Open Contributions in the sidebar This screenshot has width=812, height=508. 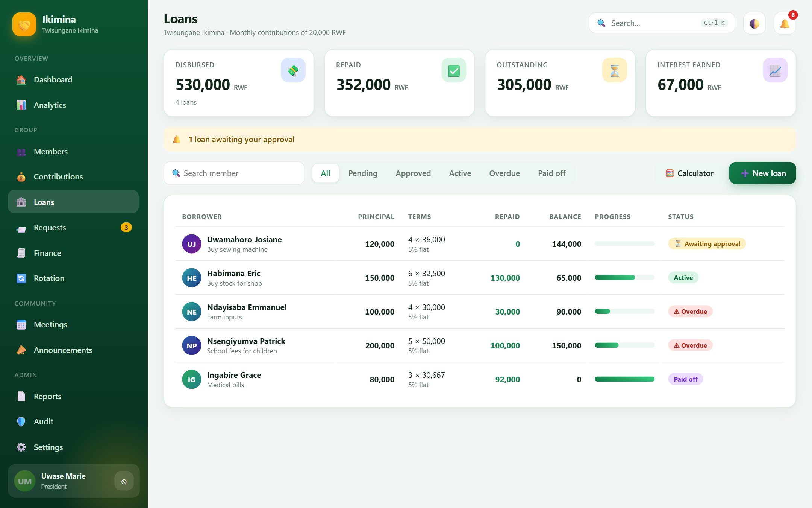73,177
